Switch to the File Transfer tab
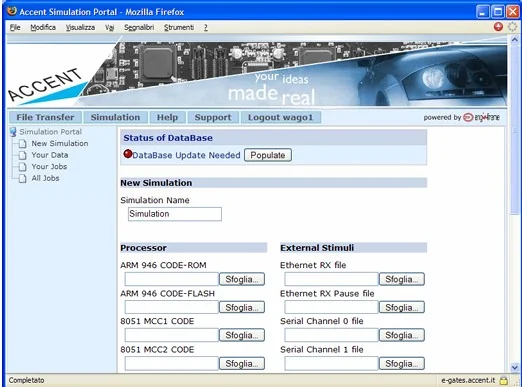The height and width of the screenshot is (387, 522). click(x=45, y=117)
